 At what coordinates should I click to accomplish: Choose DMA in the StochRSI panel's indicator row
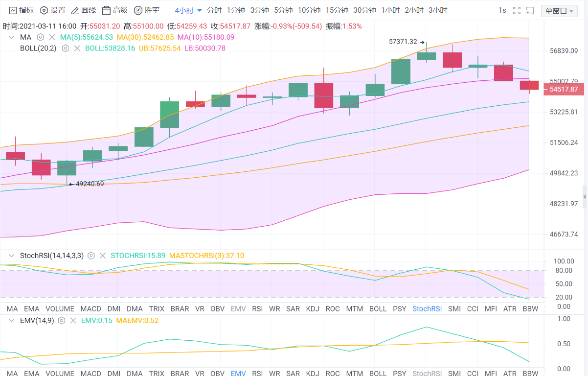click(135, 309)
